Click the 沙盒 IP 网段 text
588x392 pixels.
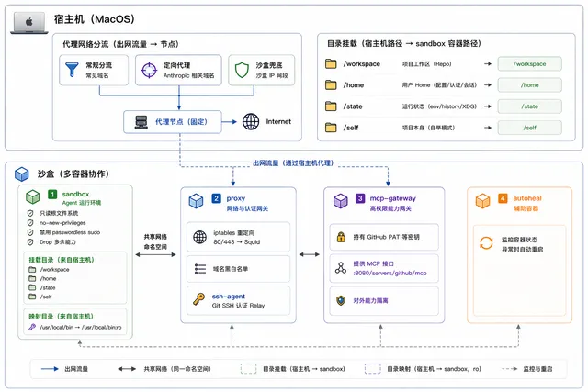[272, 75]
